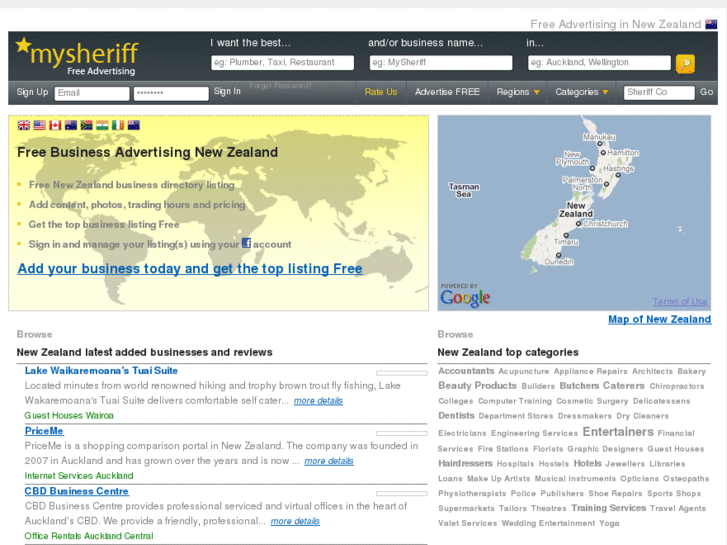Screen dimensions: 727x545
Task: Open the Graphic Designers category
Action: click(x=605, y=449)
